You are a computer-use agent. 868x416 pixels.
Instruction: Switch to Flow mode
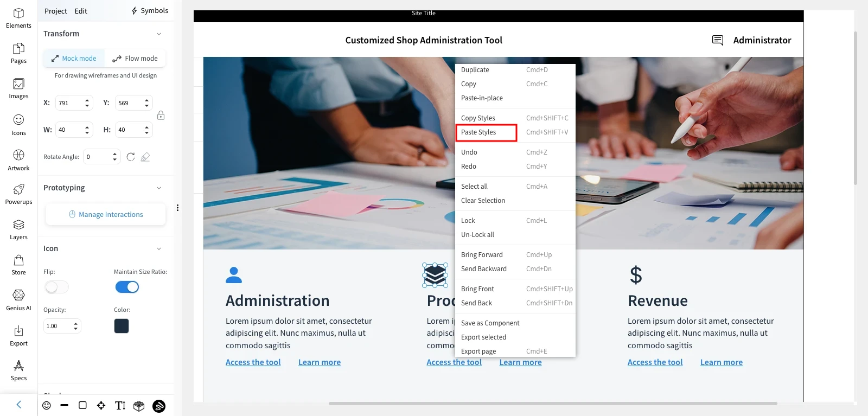[135, 59]
